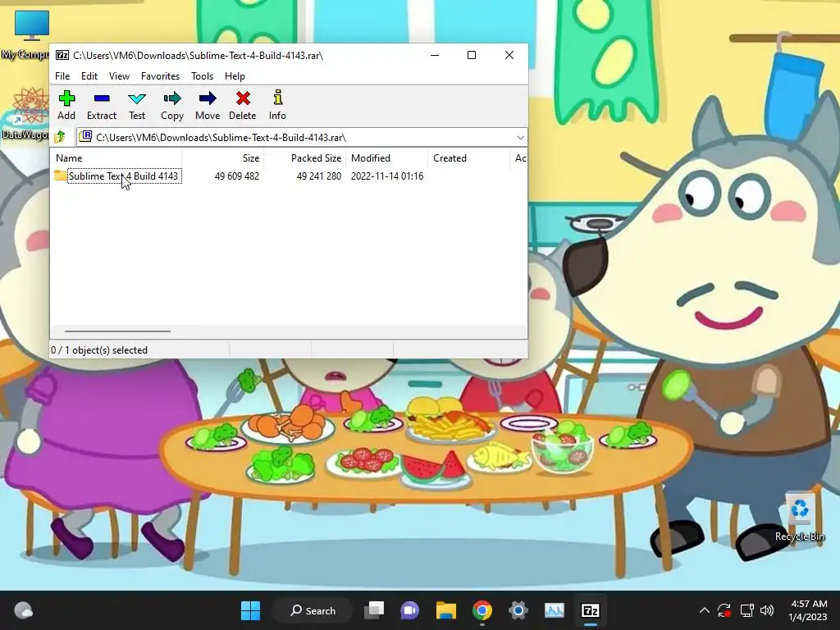This screenshot has height=630, width=840.
Task: Sort files by the Name column
Action: pos(116,158)
